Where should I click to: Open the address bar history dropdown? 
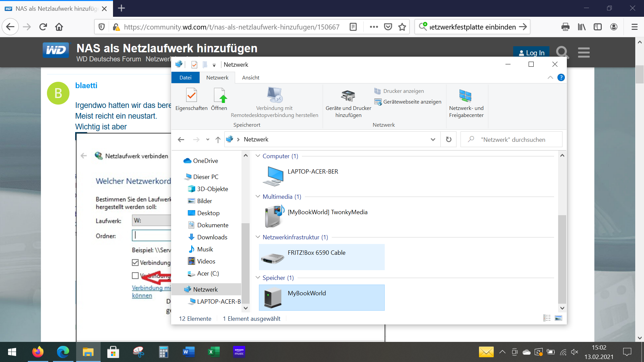click(433, 139)
